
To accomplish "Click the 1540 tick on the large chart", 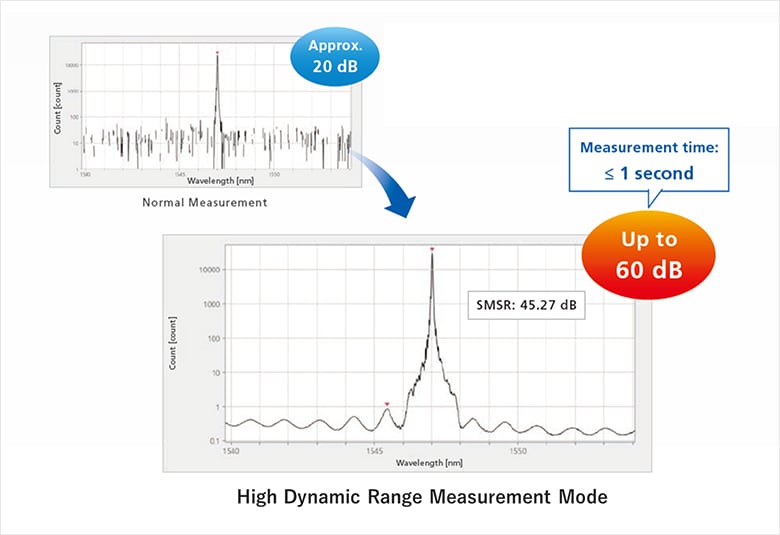I will coord(229,452).
